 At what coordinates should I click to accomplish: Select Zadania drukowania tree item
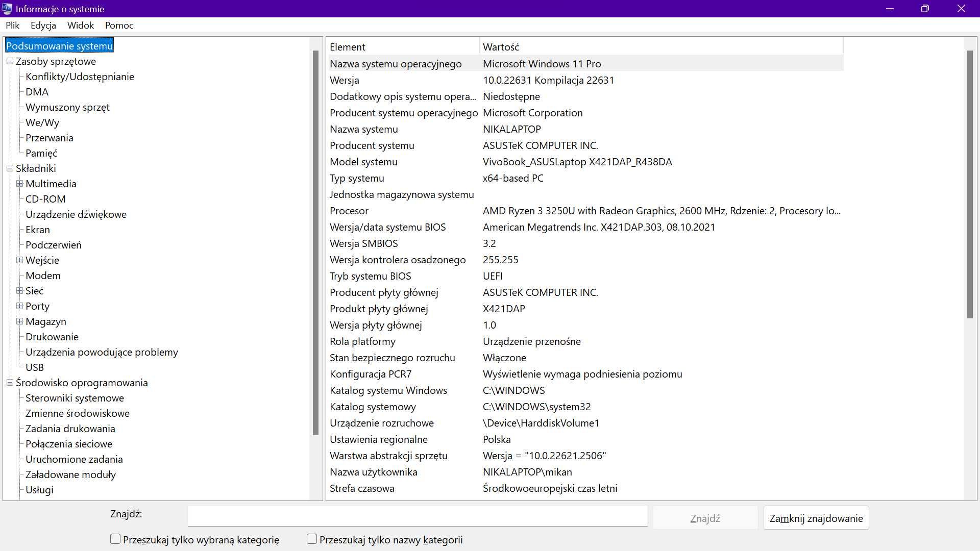[70, 429]
